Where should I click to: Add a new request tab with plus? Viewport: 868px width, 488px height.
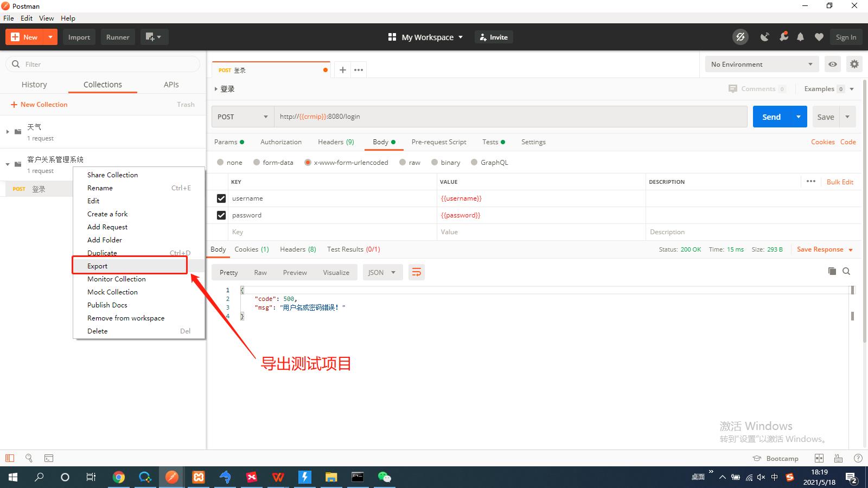pyautogui.click(x=342, y=70)
